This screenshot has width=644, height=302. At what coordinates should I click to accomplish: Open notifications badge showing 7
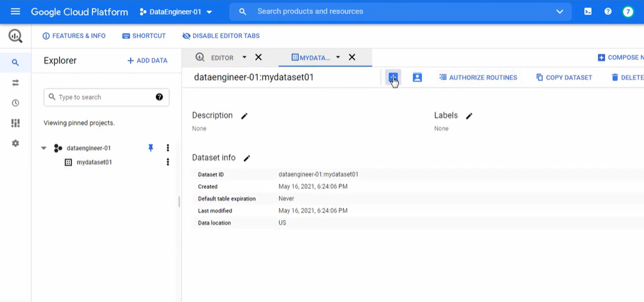(x=628, y=11)
